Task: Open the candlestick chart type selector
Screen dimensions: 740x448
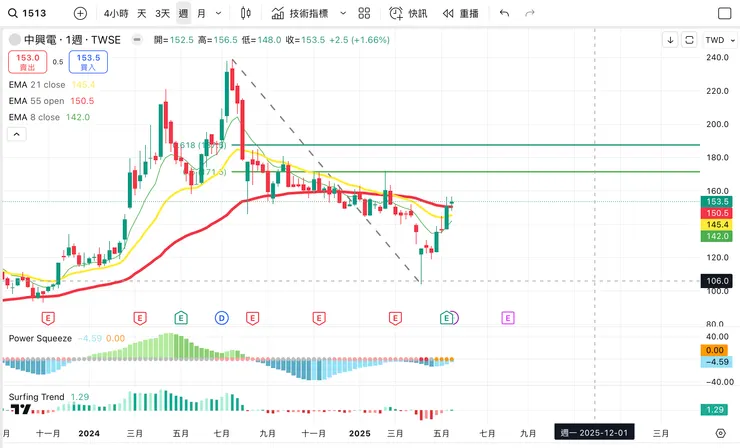Action: pos(245,13)
